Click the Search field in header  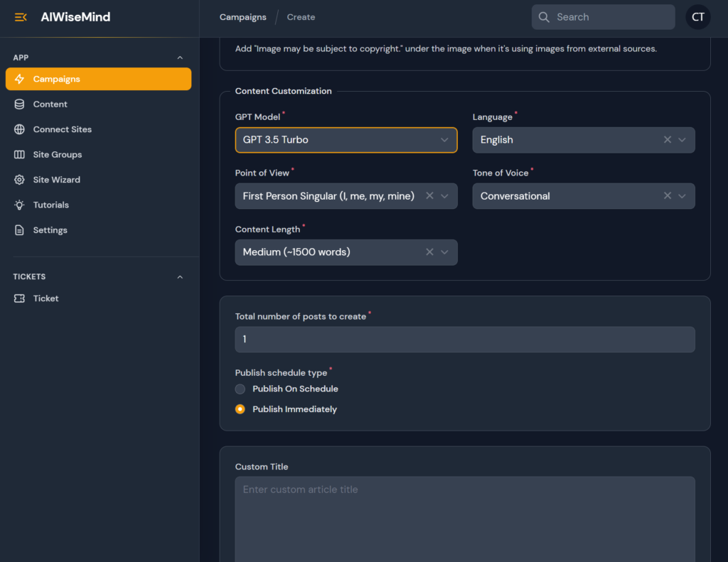[611, 17]
